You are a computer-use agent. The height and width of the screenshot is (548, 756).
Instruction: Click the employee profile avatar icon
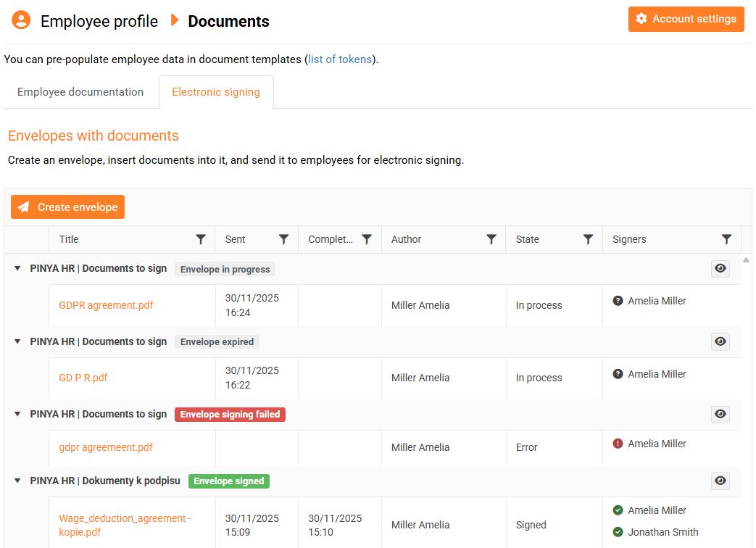pyautogui.click(x=21, y=20)
